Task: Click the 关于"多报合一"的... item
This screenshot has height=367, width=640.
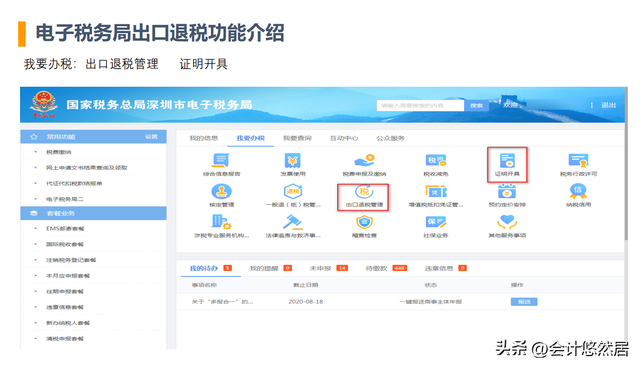Action: 222,302
